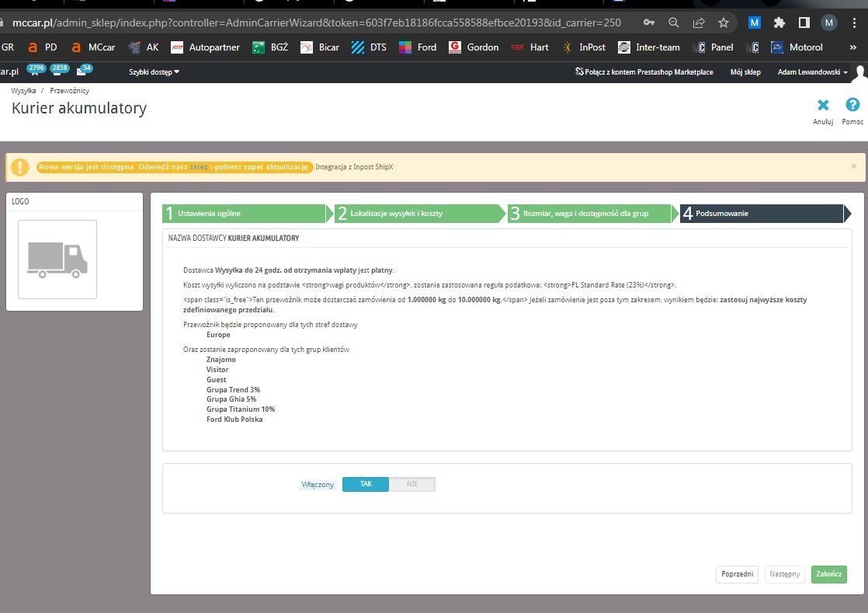
Task: Click the 'Visitor' customer group text
Action: tap(217, 370)
